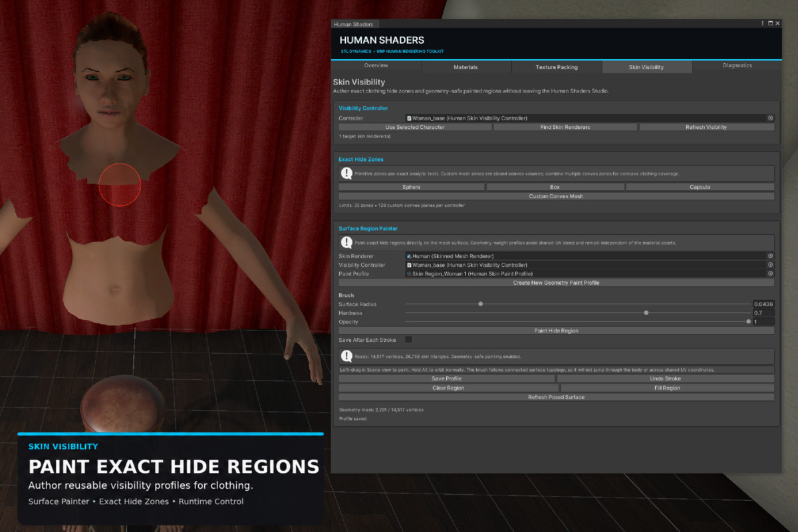798x532 pixels.
Task: Adjust the Hardness slider handle
Action: tap(646, 313)
